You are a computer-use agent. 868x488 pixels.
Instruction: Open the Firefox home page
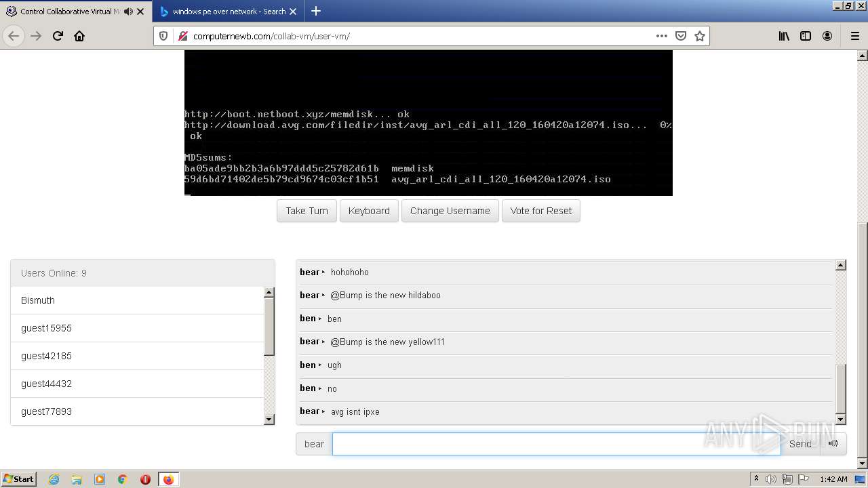(79, 36)
